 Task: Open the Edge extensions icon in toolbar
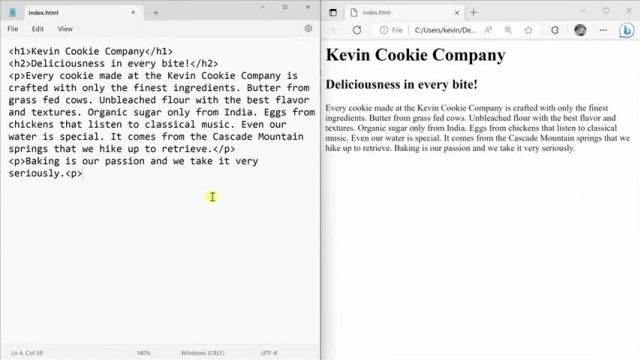click(x=555, y=30)
